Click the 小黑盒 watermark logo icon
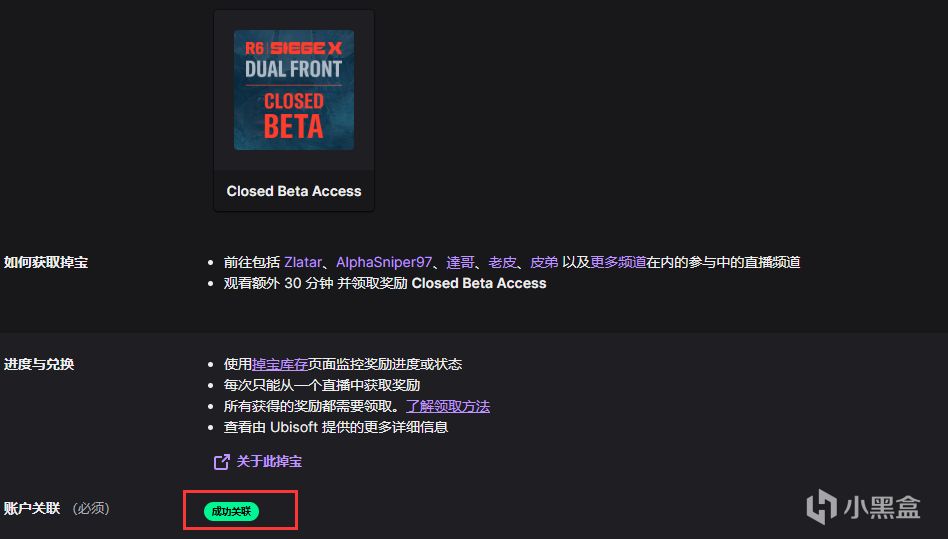The height and width of the screenshot is (539, 948). [x=821, y=506]
